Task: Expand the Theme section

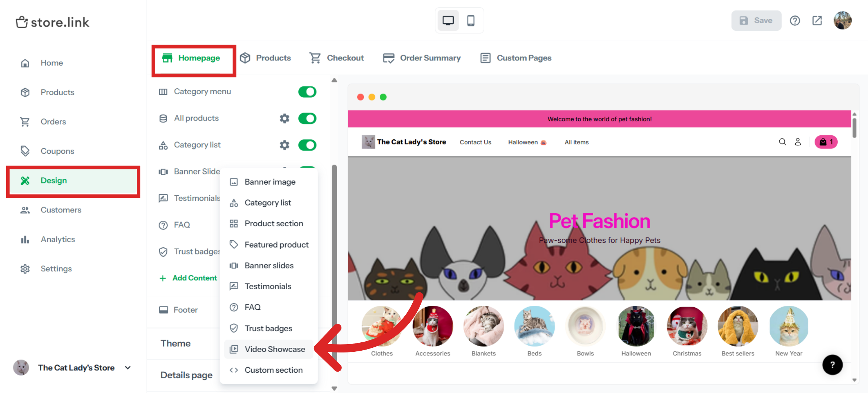Action: 176,343
